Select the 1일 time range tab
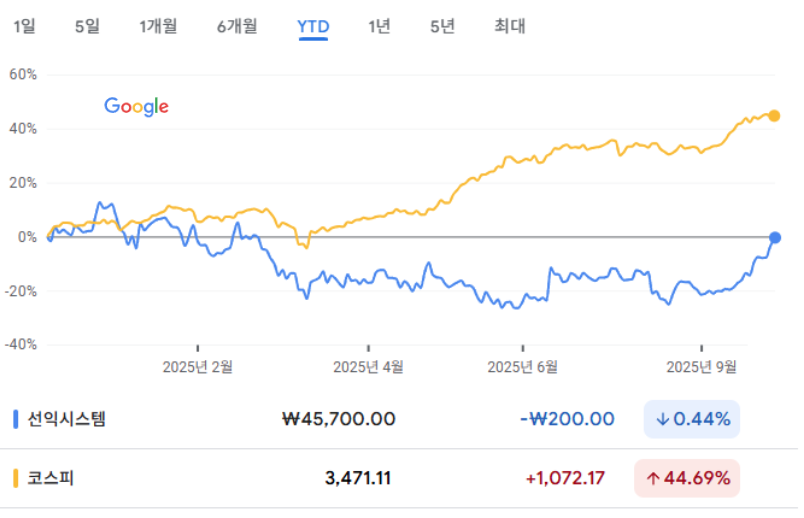The image size is (804, 518). click(24, 27)
